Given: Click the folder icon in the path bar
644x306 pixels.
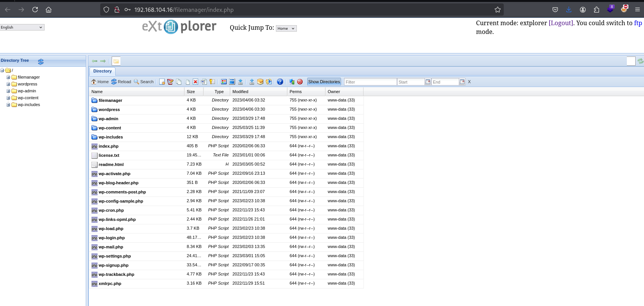Looking at the screenshot, I should (x=116, y=61).
